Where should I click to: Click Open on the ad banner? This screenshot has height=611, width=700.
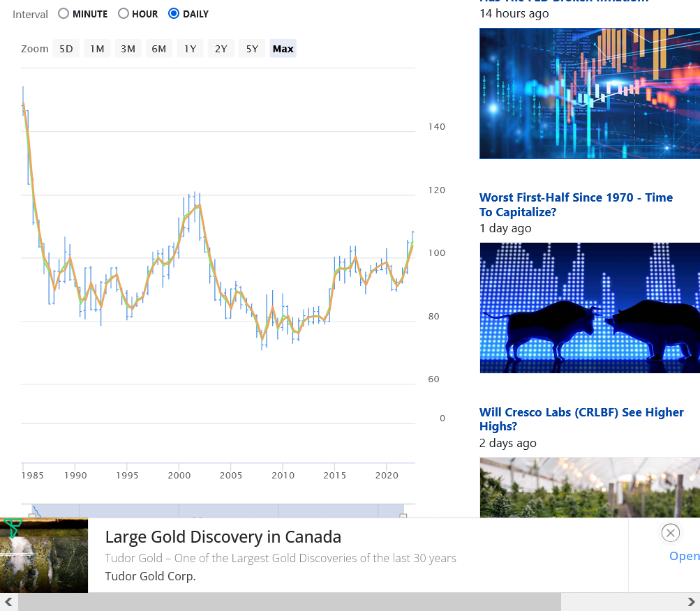coord(684,556)
